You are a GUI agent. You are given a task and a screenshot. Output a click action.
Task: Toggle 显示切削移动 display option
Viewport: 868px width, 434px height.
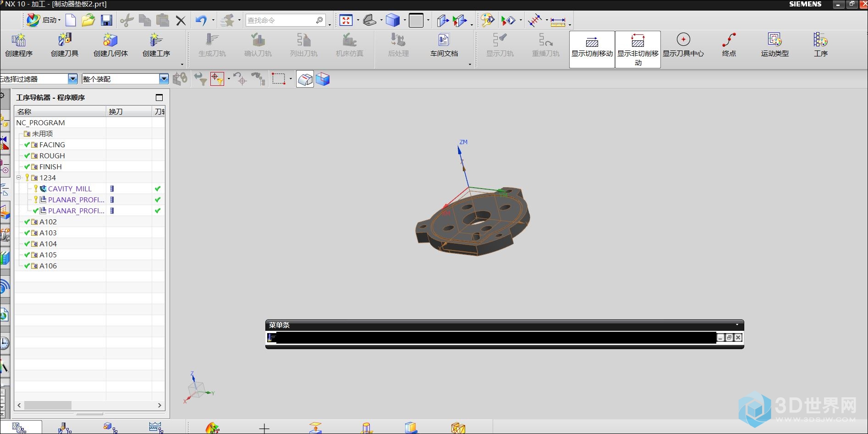(592, 49)
